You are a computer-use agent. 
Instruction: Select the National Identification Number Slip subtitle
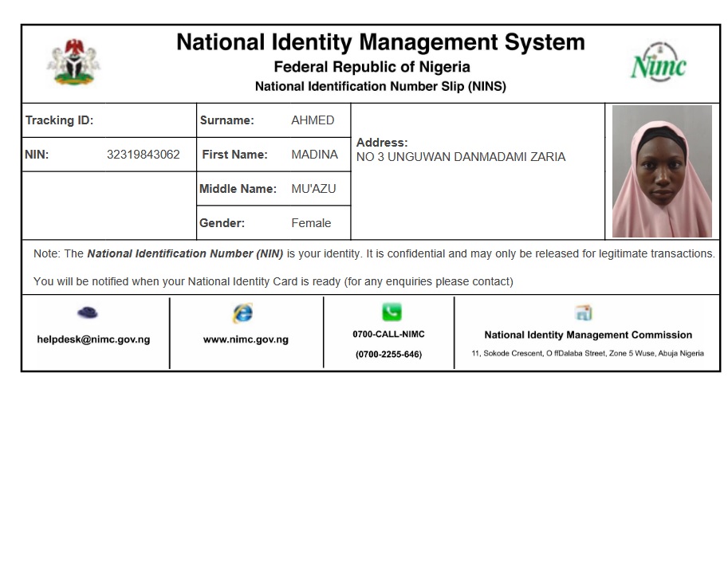click(380, 86)
